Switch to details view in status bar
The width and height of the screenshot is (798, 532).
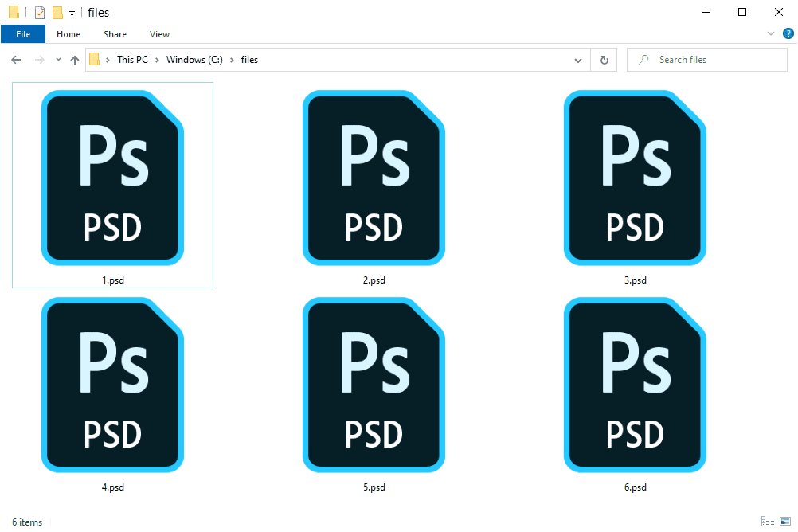tap(767, 521)
